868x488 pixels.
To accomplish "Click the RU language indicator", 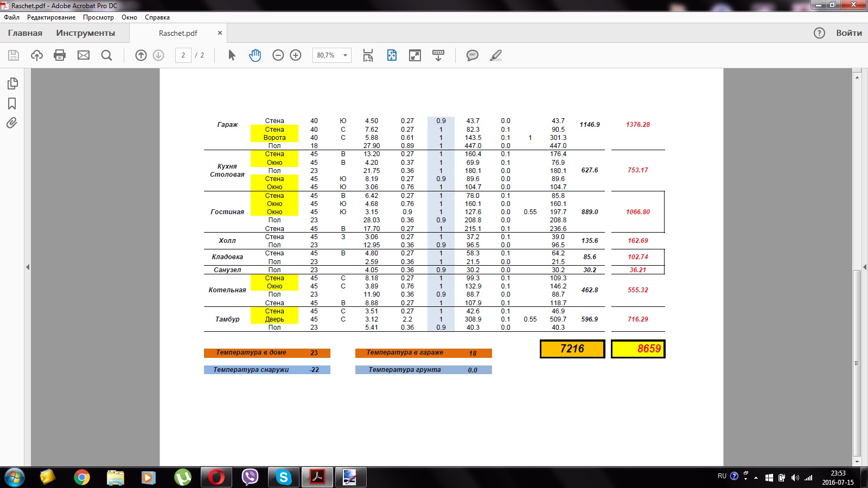I will (722, 476).
